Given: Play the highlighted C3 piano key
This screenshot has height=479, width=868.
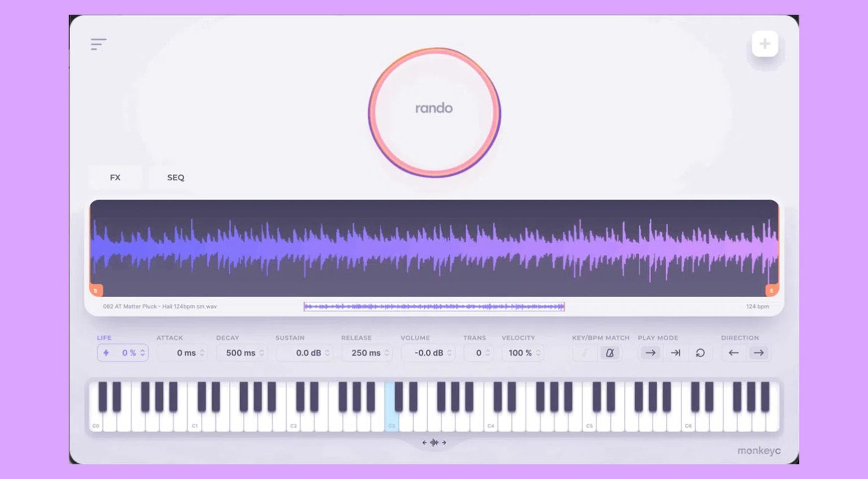Looking at the screenshot, I should pos(390,418).
